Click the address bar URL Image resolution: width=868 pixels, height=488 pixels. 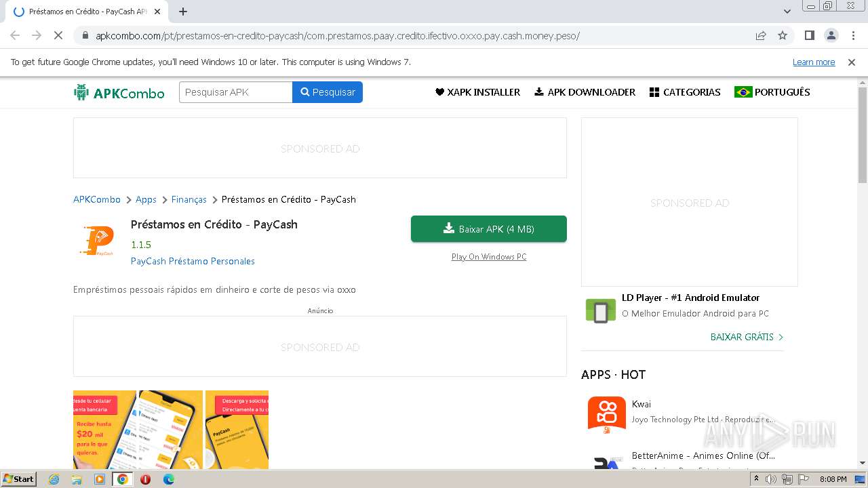click(x=338, y=36)
